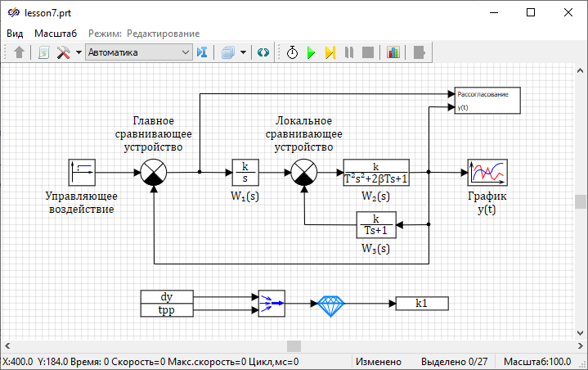Viewport: 588px width, 370px height.
Task: Open dropdown arrow next to tools icon
Action: click(x=79, y=52)
